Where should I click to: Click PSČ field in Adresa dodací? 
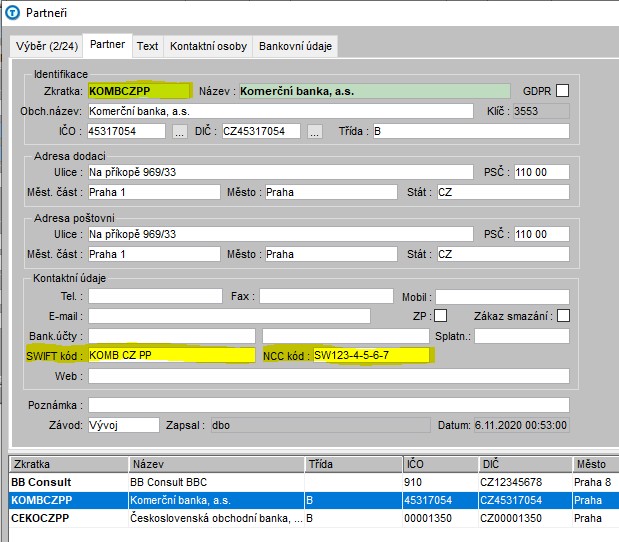click(x=542, y=172)
